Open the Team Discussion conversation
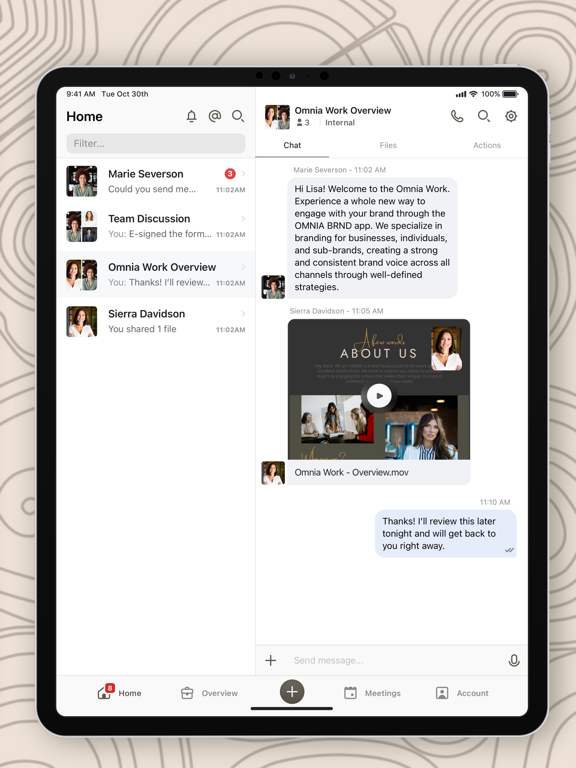 click(x=156, y=226)
